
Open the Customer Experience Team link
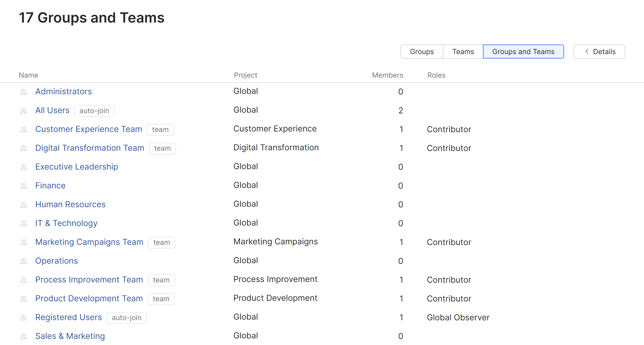coord(89,129)
